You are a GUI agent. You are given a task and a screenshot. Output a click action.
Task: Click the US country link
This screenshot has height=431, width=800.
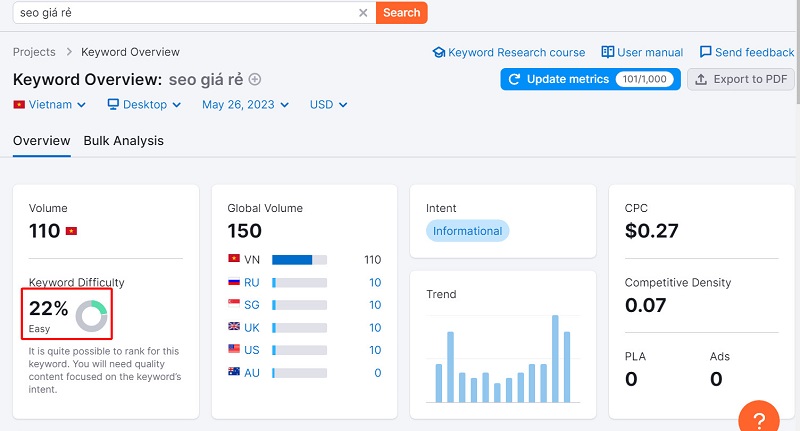252,350
